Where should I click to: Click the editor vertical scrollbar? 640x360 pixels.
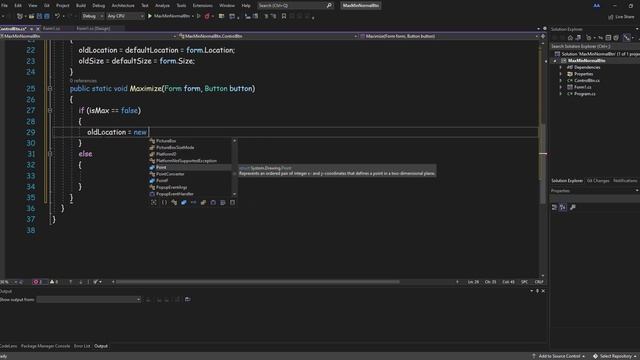[x=543, y=163]
